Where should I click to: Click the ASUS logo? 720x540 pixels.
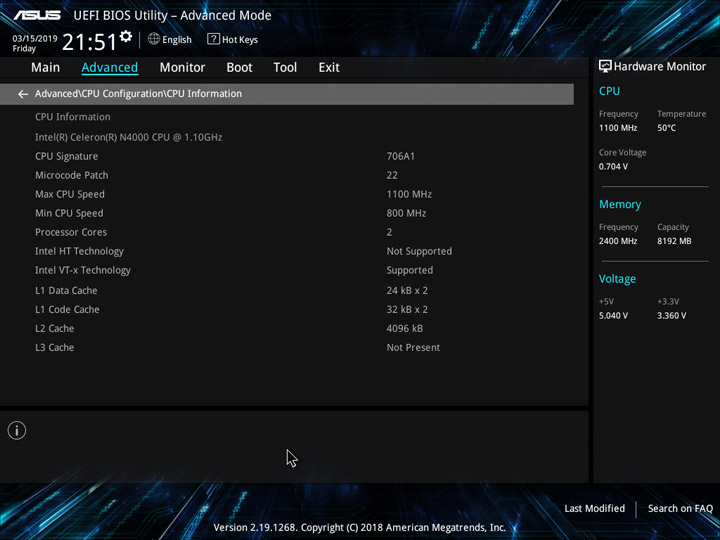pyautogui.click(x=37, y=15)
